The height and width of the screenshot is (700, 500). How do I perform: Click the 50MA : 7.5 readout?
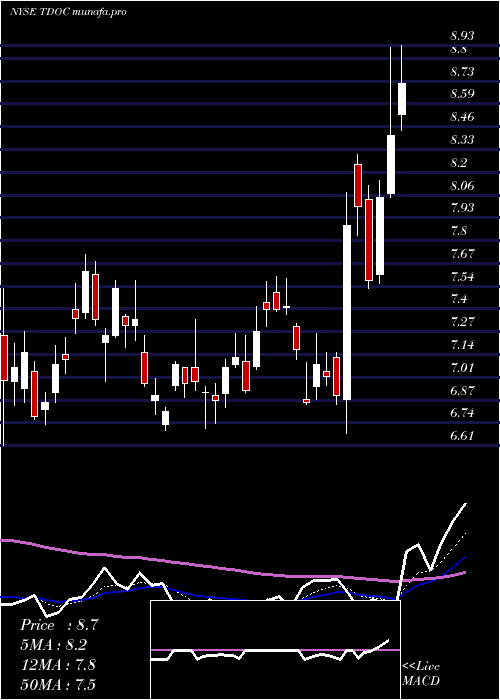58,684
